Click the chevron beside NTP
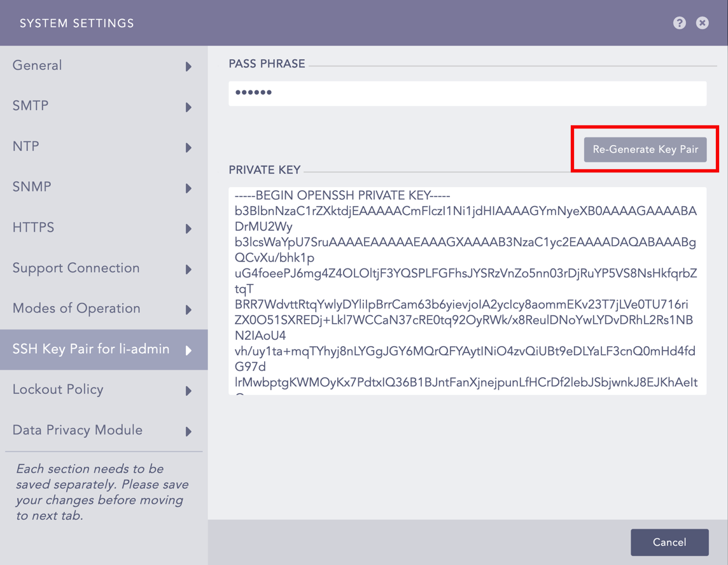This screenshot has width=728, height=565. (189, 147)
